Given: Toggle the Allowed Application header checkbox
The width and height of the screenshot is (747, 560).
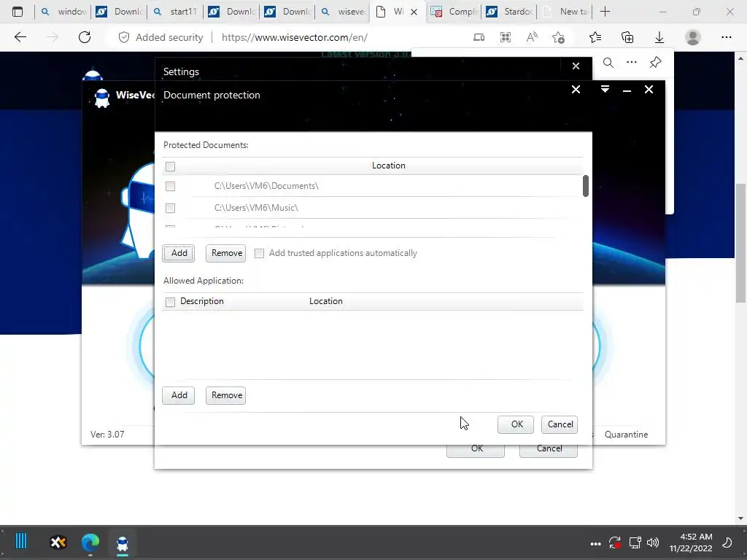Looking at the screenshot, I should [x=170, y=302].
